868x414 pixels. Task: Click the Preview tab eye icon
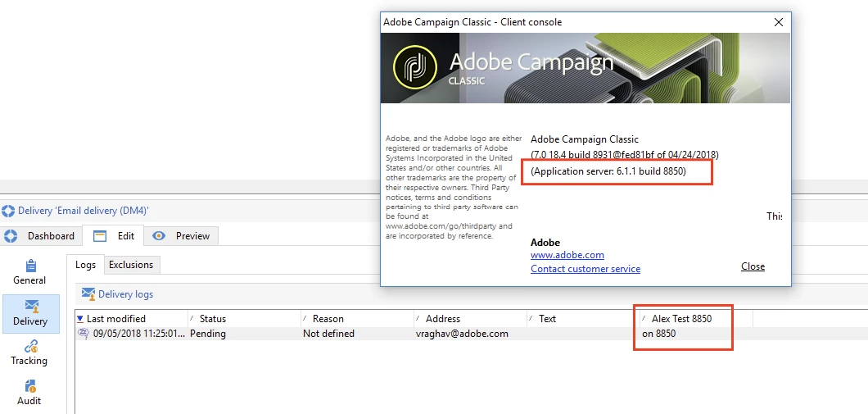coord(159,235)
